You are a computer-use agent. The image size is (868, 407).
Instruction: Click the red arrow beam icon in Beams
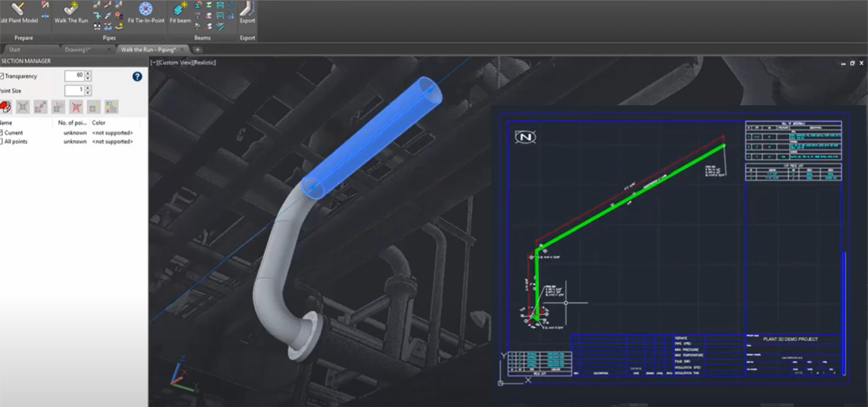click(x=208, y=27)
